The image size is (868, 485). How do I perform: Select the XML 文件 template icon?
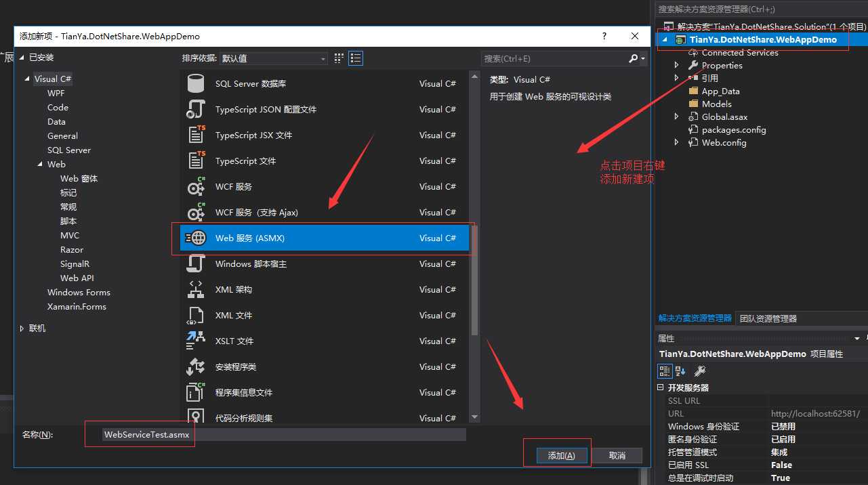196,315
